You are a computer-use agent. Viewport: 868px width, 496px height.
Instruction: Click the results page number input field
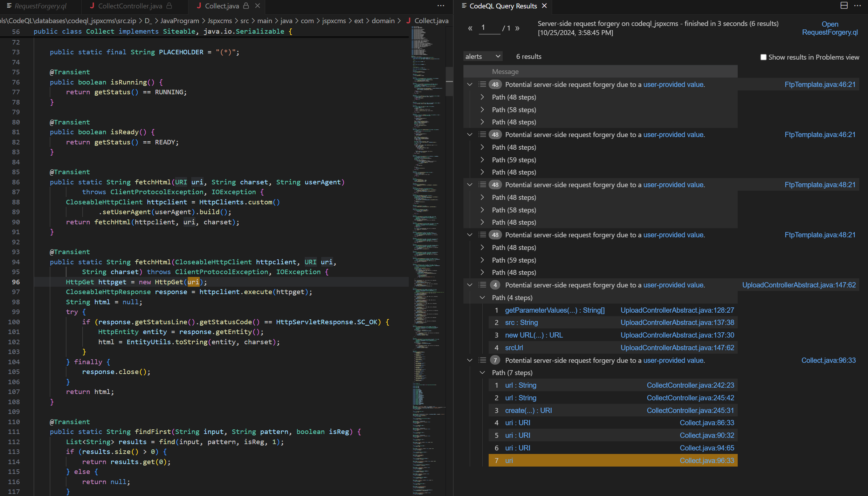point(489,28)
